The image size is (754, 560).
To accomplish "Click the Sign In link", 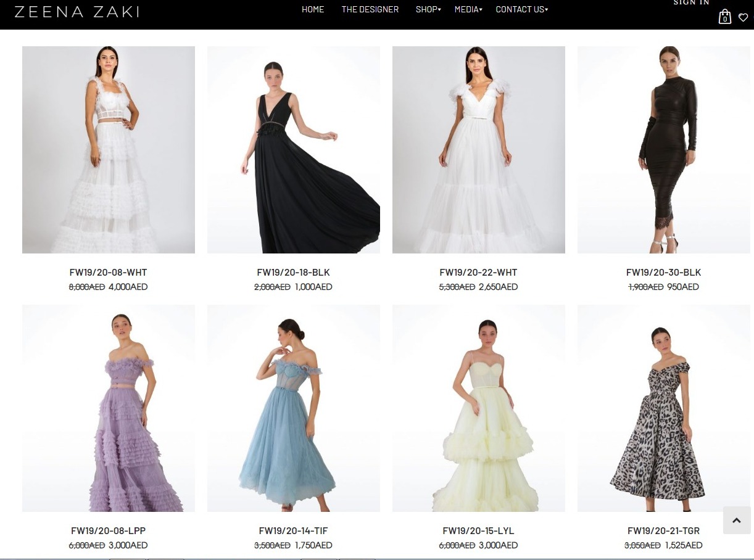I will [691, 2].
